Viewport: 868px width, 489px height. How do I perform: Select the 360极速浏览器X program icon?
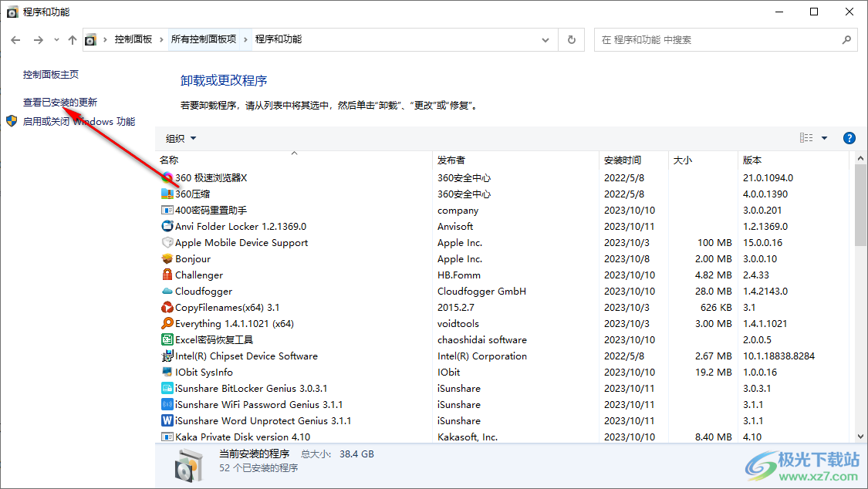167,177
